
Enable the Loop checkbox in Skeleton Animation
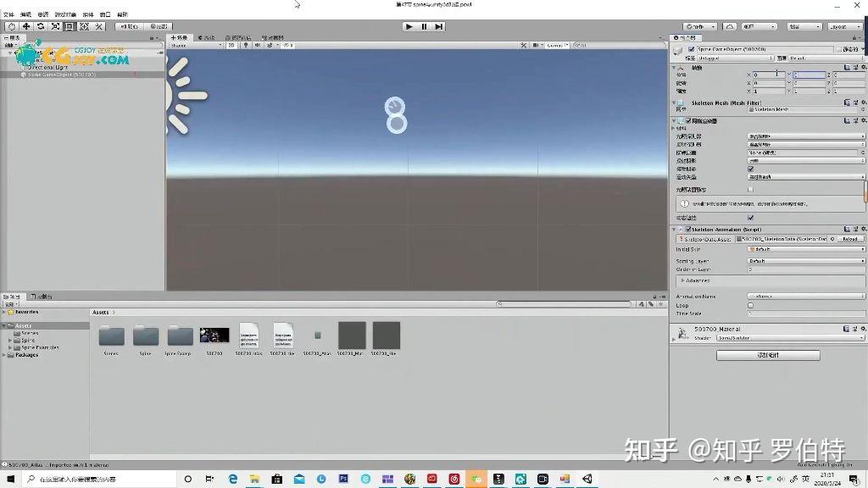click(751, 305)
